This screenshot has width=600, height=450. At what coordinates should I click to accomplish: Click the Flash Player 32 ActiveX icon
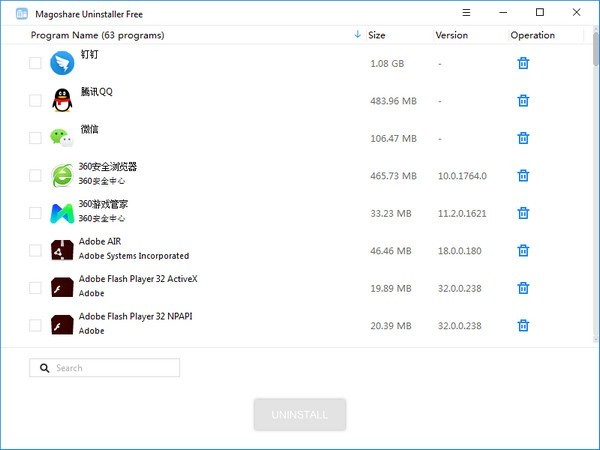[62, 287]
